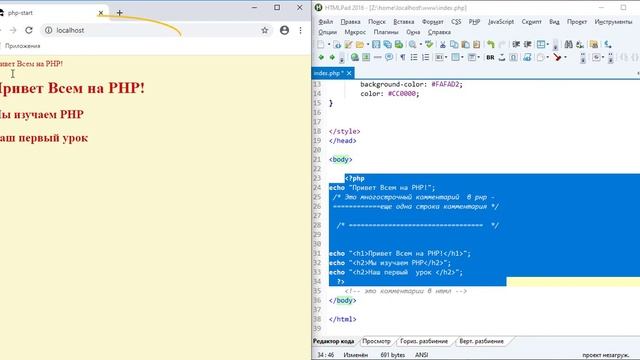Click the Outdent lines icon
Screen dimensions: 640x360
tap(516, 44)
